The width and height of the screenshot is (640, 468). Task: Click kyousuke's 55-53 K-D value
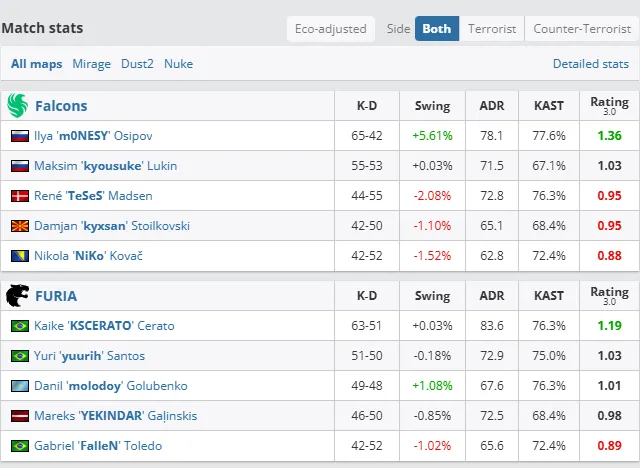coord(367,166)
